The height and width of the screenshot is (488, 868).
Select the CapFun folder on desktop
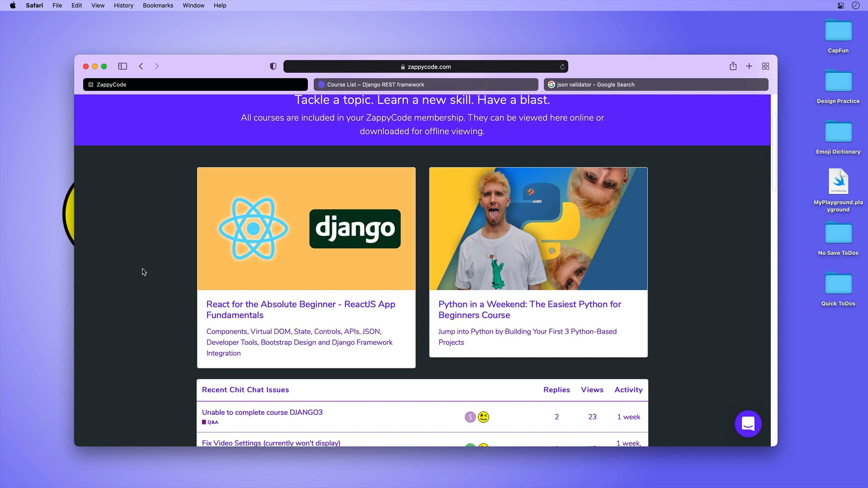click(x=838, y=36)
